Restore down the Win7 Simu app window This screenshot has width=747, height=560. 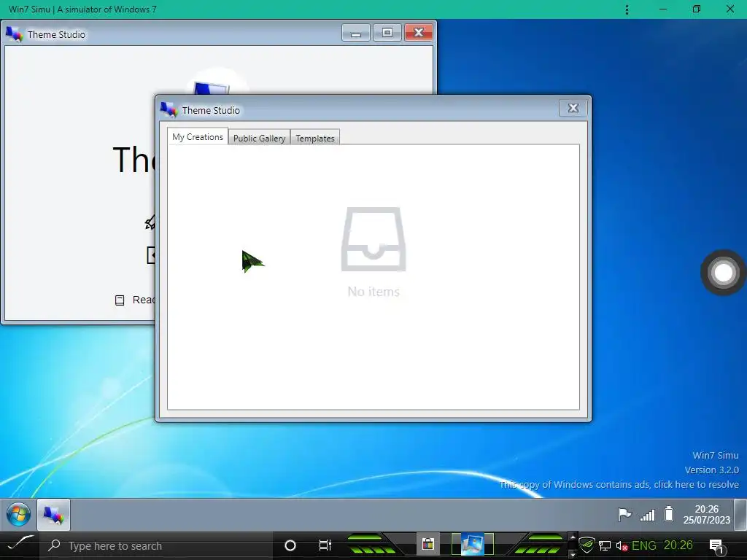point(696,9)
